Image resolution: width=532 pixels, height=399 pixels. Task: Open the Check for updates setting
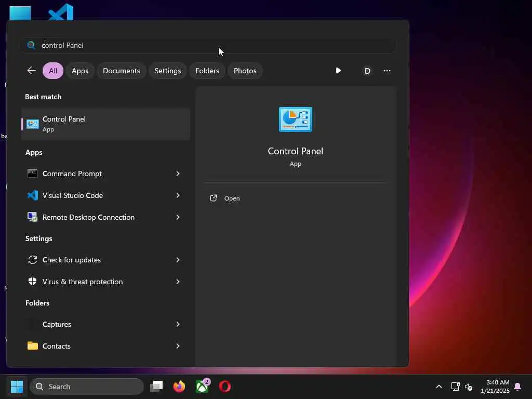pos(105,260)
